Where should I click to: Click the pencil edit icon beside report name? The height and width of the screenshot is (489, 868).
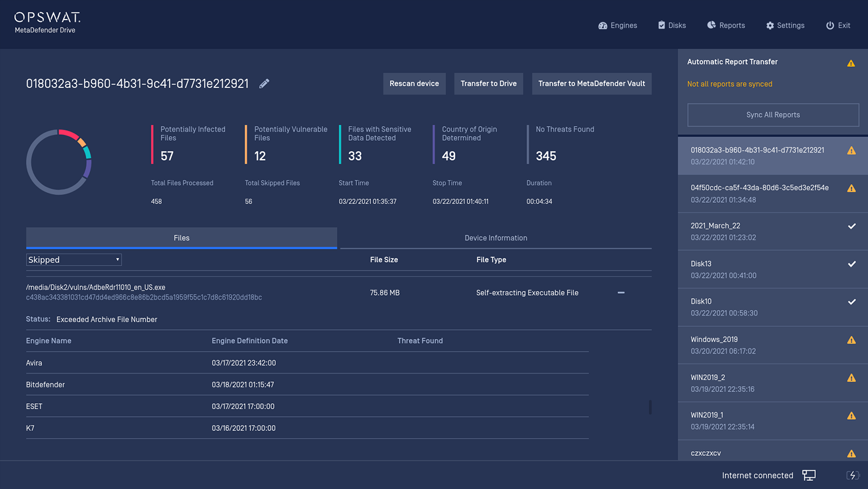click(264, 84)
